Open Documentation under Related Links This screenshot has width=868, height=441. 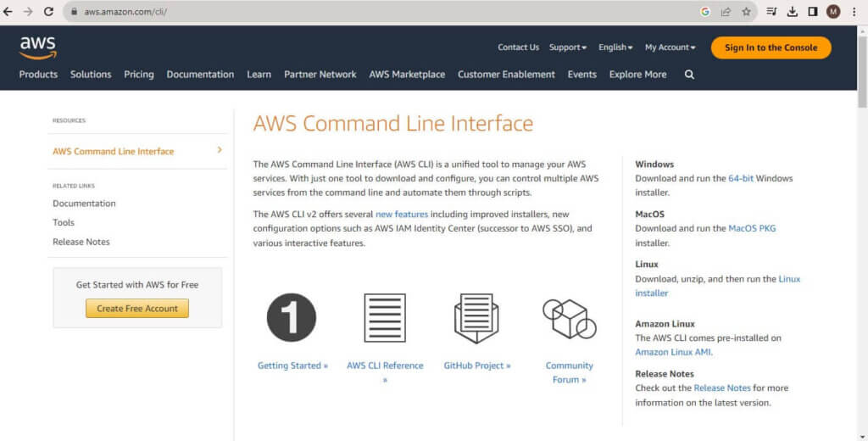point(84,204)
